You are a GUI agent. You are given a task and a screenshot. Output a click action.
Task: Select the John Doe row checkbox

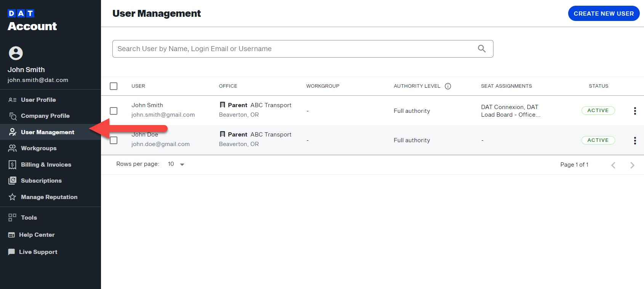pos(114,141)
